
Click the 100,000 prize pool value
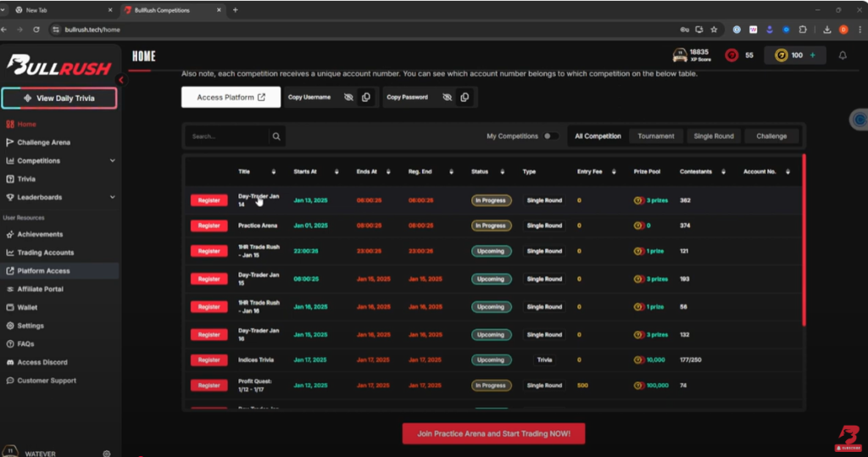(x=657, y=386)
